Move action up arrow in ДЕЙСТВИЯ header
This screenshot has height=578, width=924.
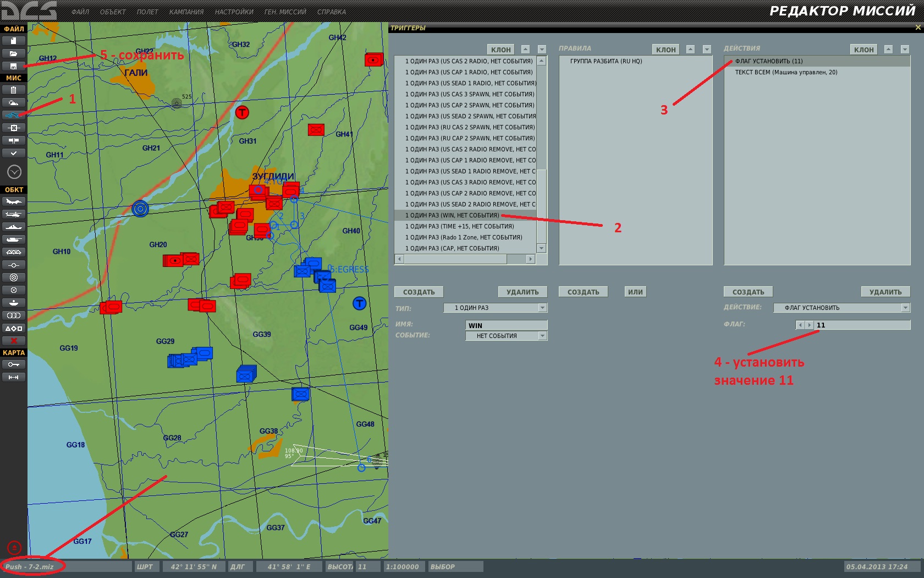click(x=888, y=50)
